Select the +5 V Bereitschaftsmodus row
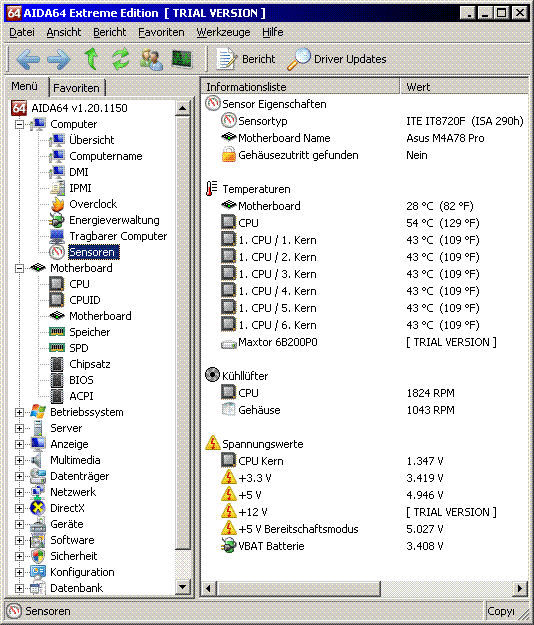This screenshot has height=625, width=534. tap(366, 529)
